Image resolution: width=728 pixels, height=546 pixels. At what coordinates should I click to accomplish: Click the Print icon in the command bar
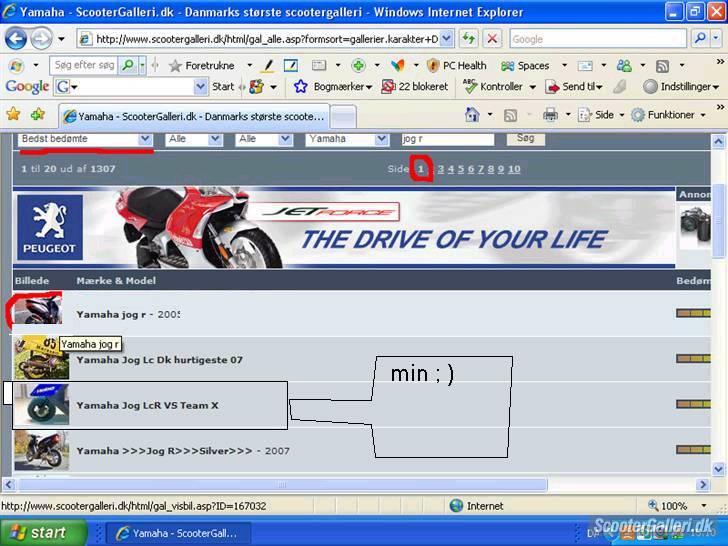[x=550, y=115]
